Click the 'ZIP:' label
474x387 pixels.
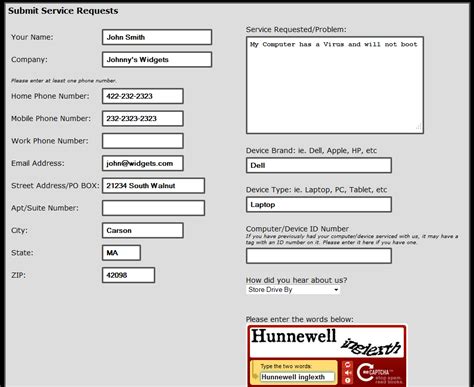click(18, 275)
